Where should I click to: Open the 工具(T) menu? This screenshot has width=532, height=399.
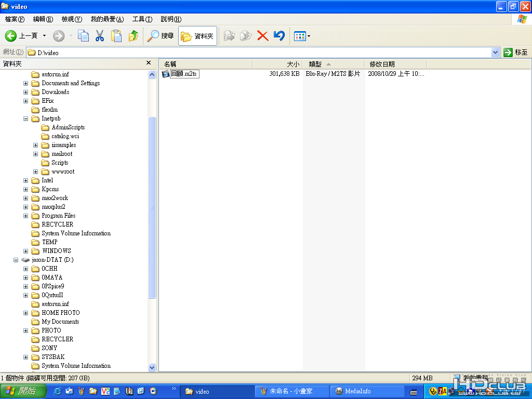tap(142, 19)
